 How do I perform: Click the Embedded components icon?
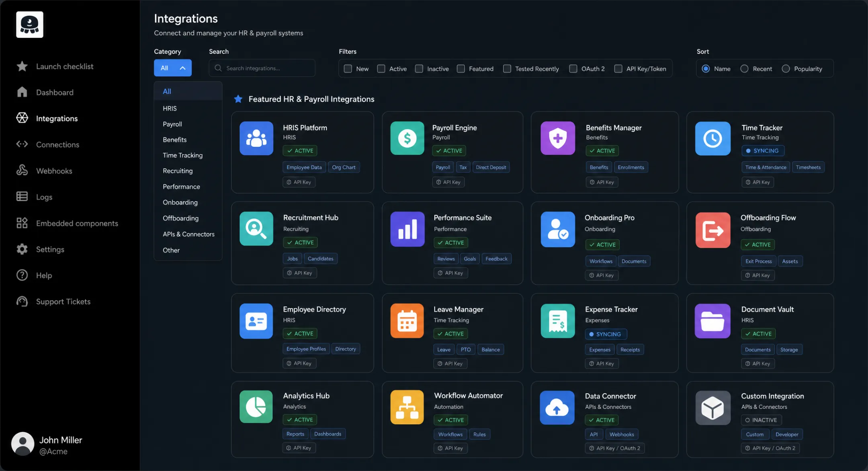(22, 223)
